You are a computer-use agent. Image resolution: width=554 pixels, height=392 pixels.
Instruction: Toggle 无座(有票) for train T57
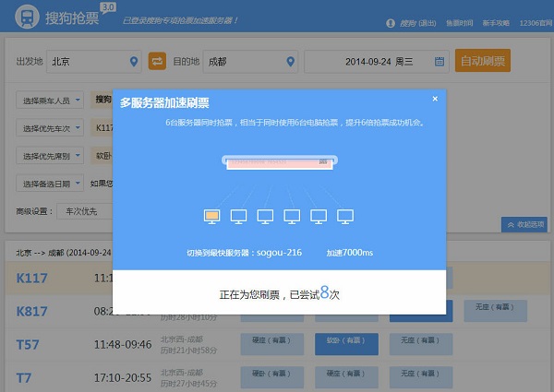click(x=421, y=344)
